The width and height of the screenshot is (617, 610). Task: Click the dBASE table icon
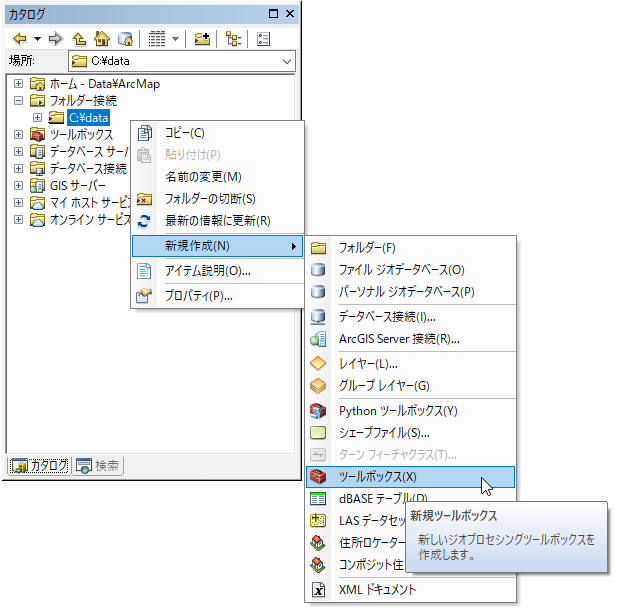[x=318, y=499]
